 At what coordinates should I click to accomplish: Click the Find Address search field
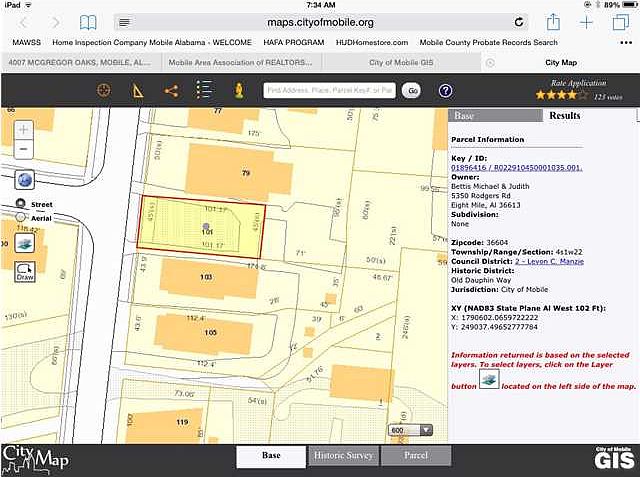(329, 90)
